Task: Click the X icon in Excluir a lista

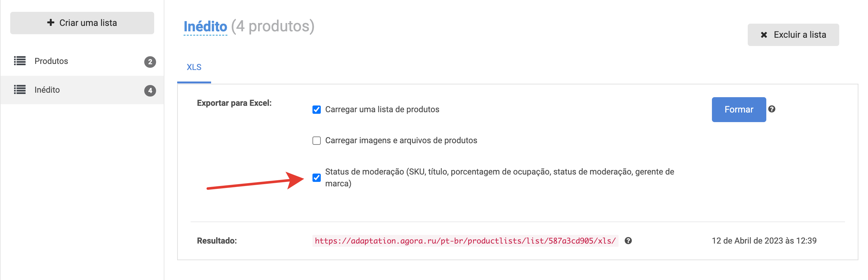Action: click(764, 35)
